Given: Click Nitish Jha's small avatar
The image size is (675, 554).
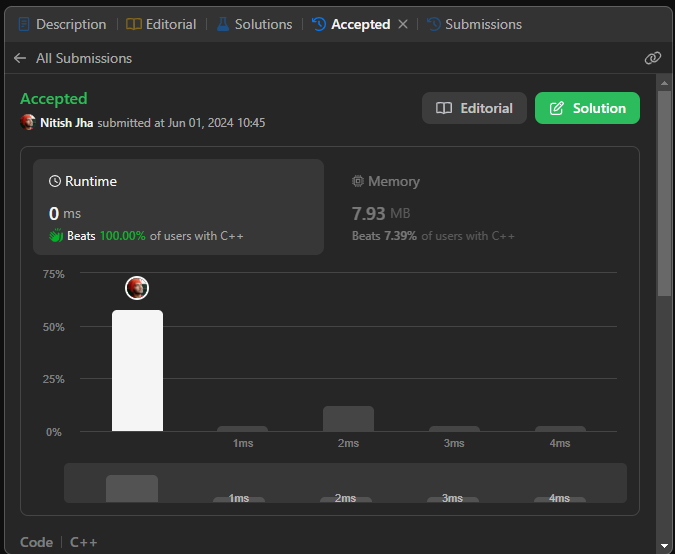Looking at the screenshot, I should 28,122.
